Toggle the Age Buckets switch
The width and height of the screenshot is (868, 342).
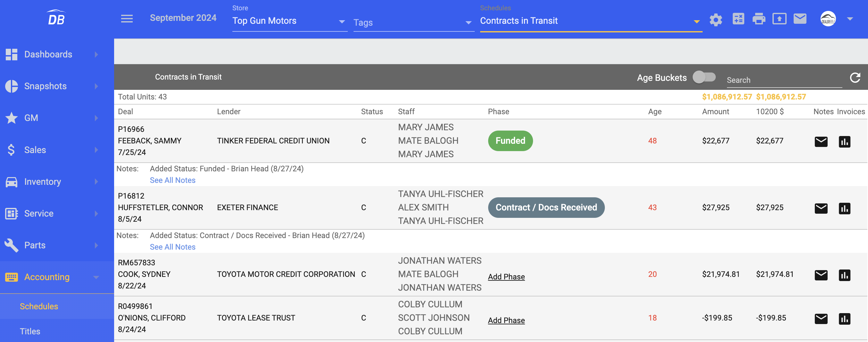(704, 77)
